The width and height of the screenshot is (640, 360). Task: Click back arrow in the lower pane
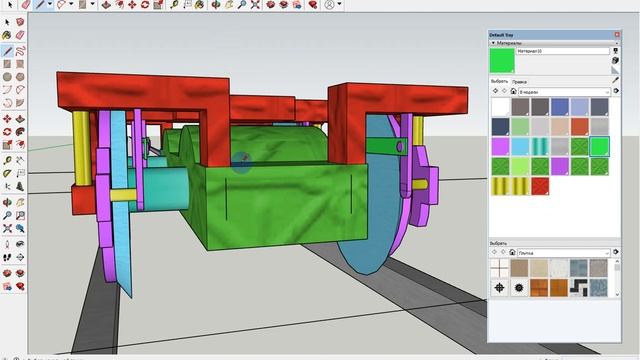[494, 253]
